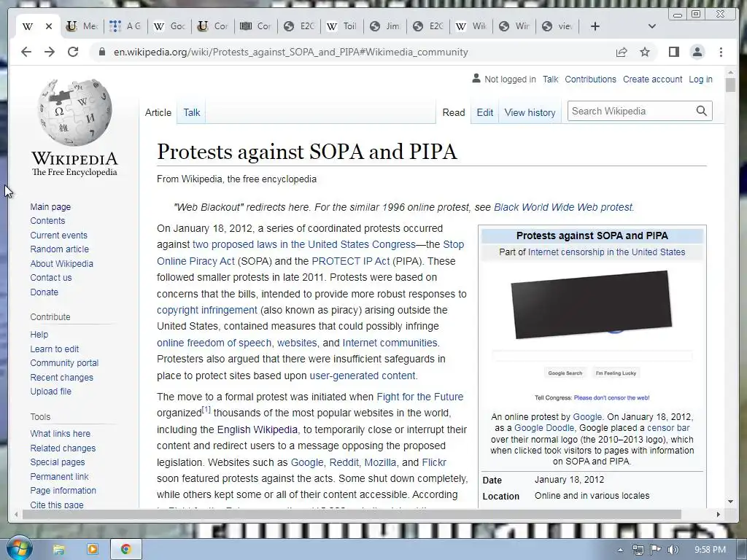Open the Edit tab
The width and height of the screenshot is (747, 560).
point(485,112)
